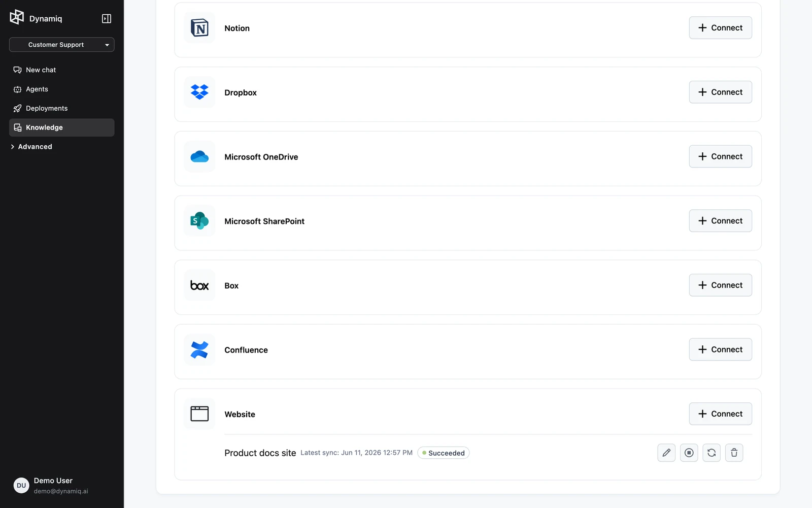Screen dimensions: 812x508
Task: Click the Website browser window icon
Action: click(x=199, y=414)
